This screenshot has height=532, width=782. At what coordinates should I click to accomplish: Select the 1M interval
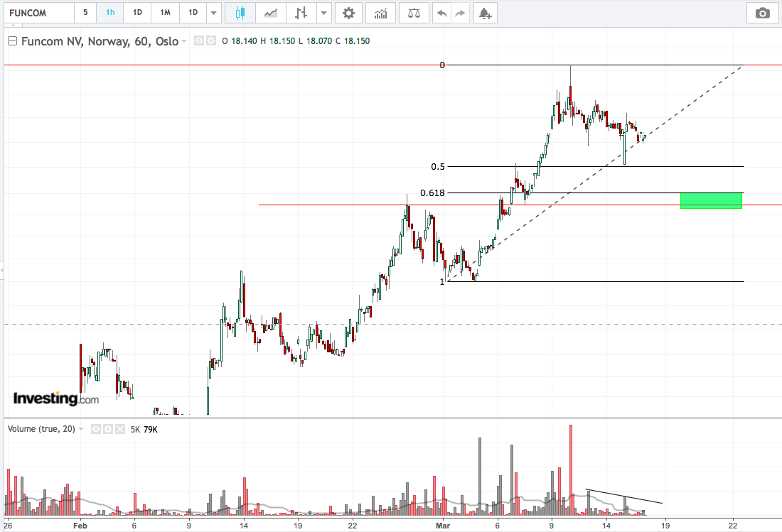click(165, 13)
